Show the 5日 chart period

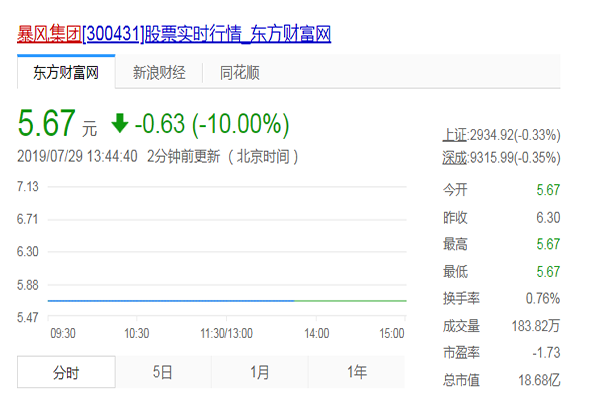point(163,372)
